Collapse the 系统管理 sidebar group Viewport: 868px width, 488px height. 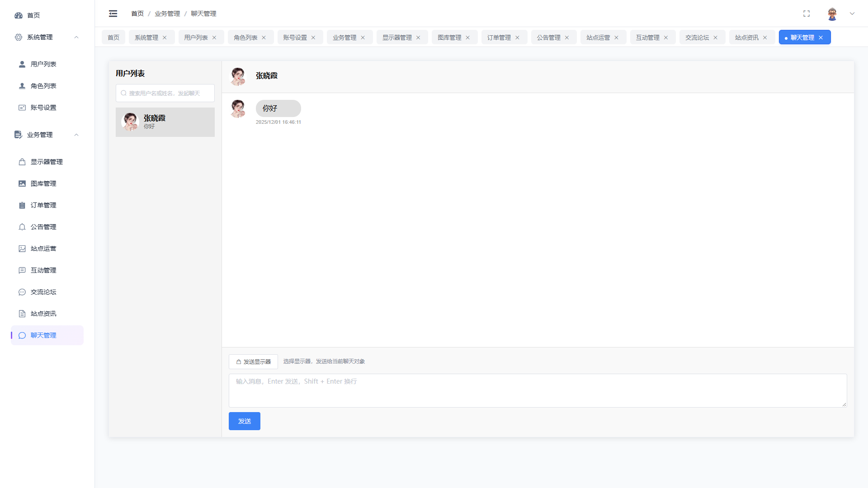tap(47, 37)
